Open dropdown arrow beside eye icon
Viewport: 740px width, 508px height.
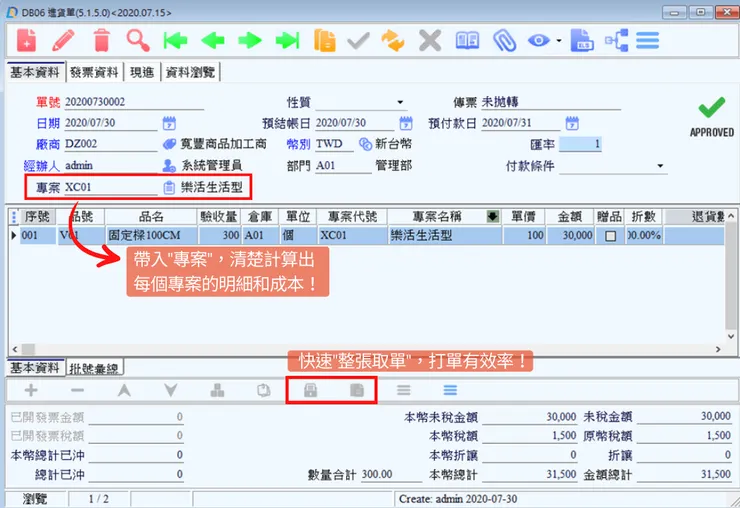559,41
